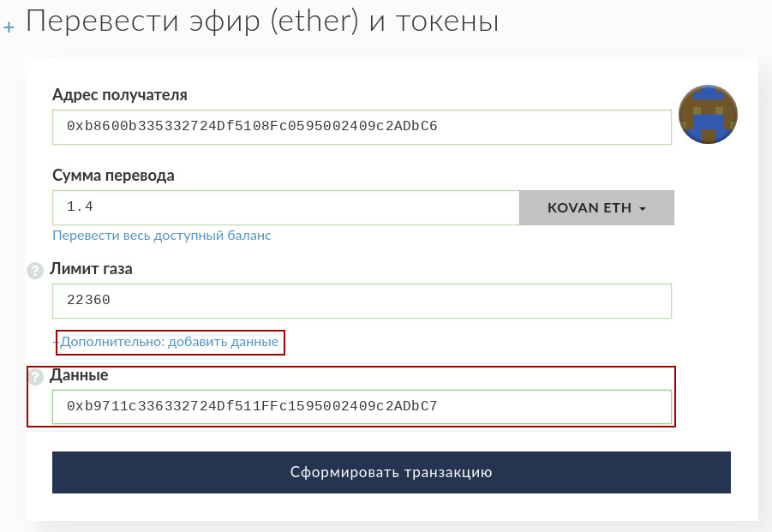
Task: Click the recipient identicon avatar image
Action: (x=708, y=114)
